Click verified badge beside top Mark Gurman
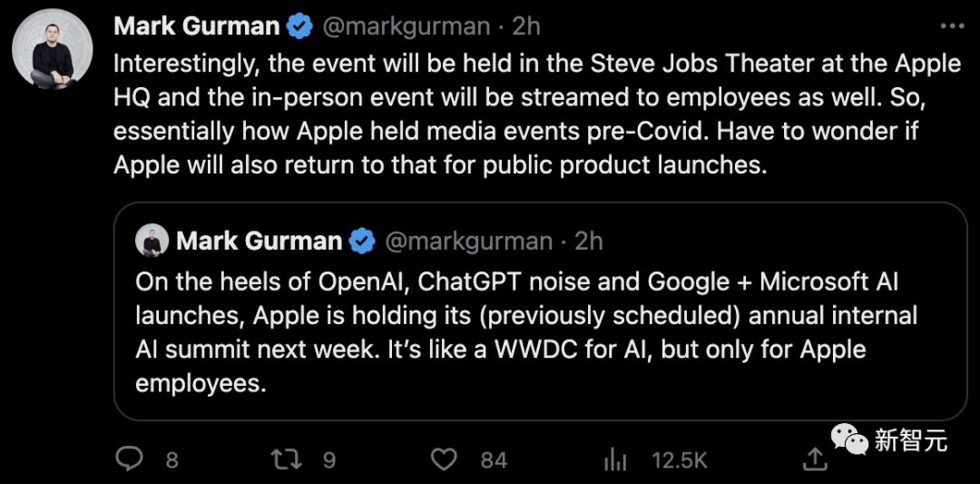The image size is (980, 484). click(300, 26)
